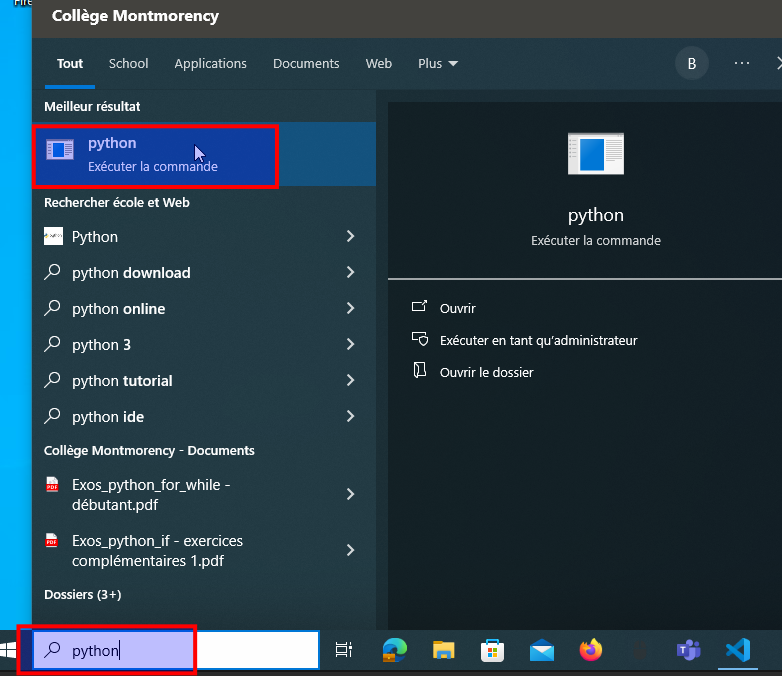Switch to the School search tab
The image size is (782, 676).
128,63
